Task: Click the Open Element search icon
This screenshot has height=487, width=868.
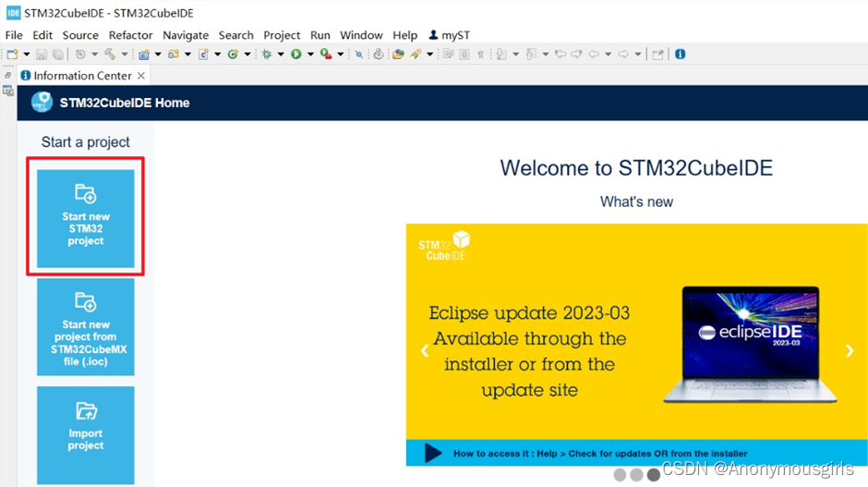Action: coord(358,55)
